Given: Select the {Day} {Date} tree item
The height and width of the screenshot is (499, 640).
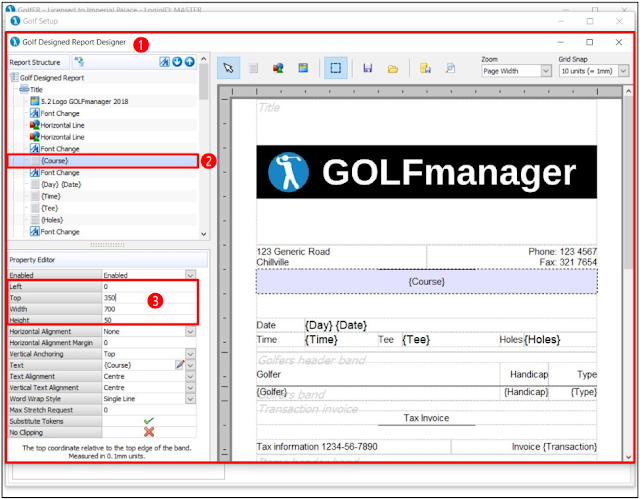Looking at the screenshot, I should [x=61, y=184].
